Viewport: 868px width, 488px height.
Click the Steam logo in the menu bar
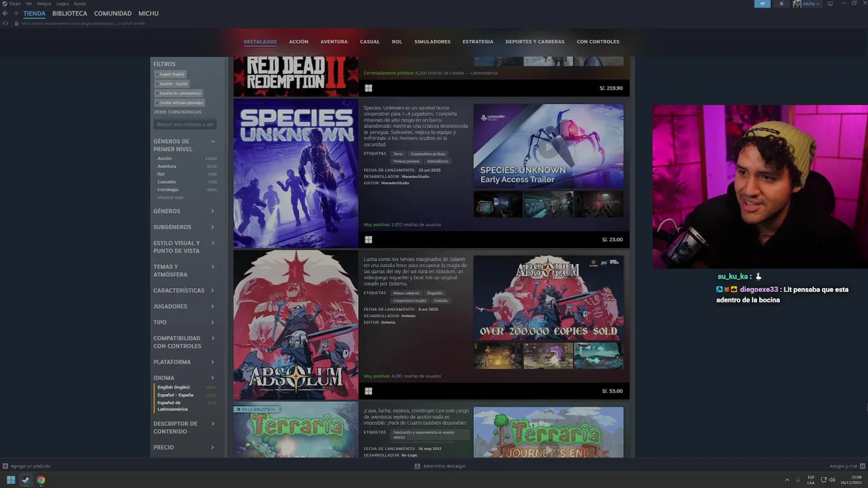click(5, 3)
